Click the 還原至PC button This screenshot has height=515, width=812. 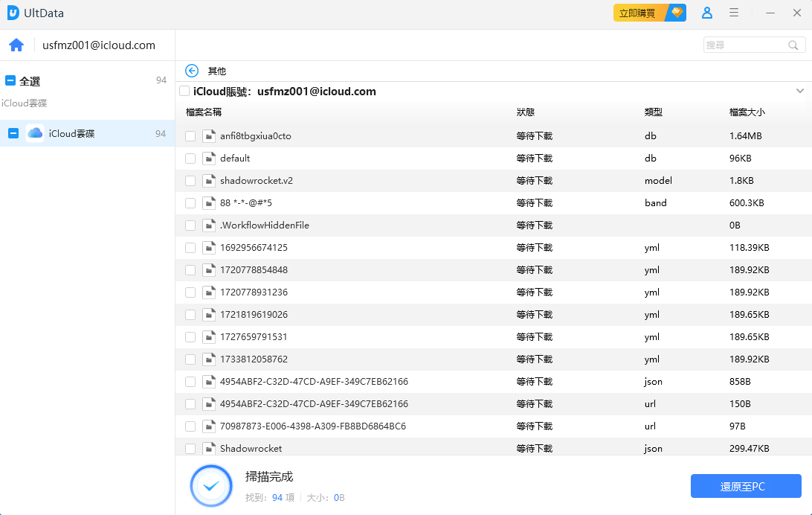click(746, 485)
